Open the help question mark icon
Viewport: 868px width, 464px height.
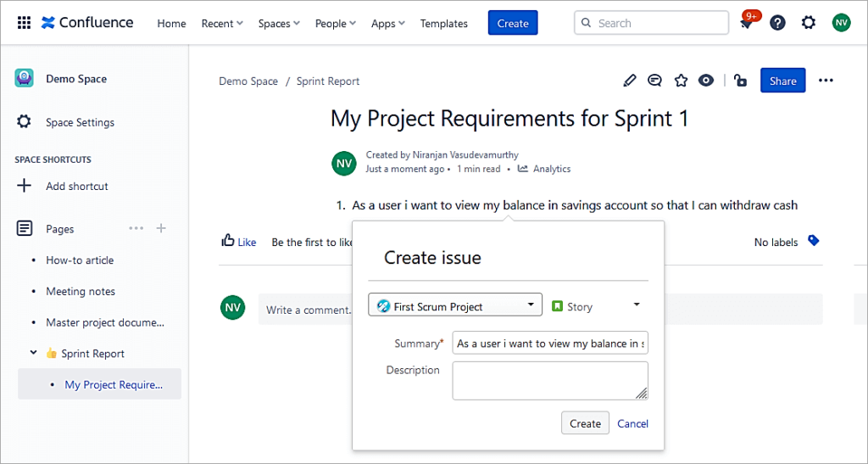coord(778,23)
